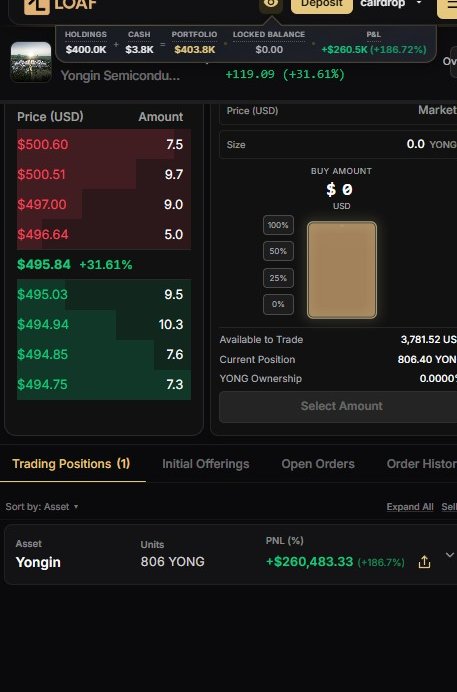
Task: Click the PORTFOLIO $403.8K value
Action: [x=195, y=49]
